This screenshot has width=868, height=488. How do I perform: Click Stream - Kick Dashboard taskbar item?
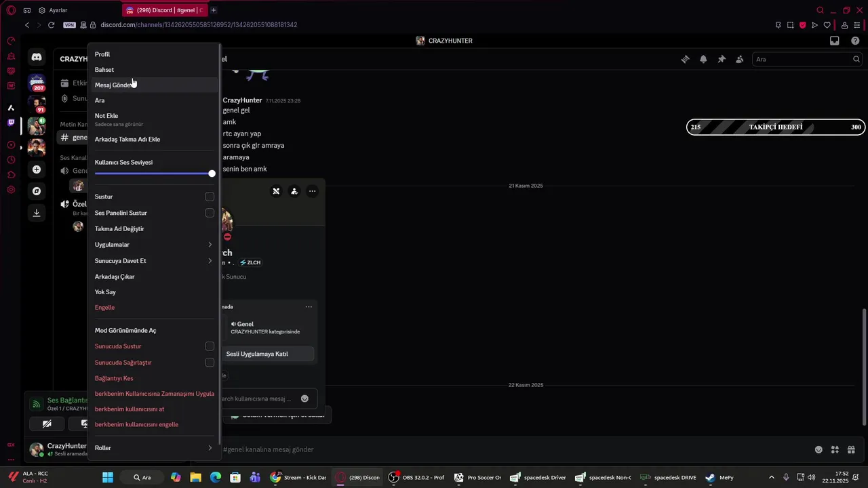(x=299, y=477)
